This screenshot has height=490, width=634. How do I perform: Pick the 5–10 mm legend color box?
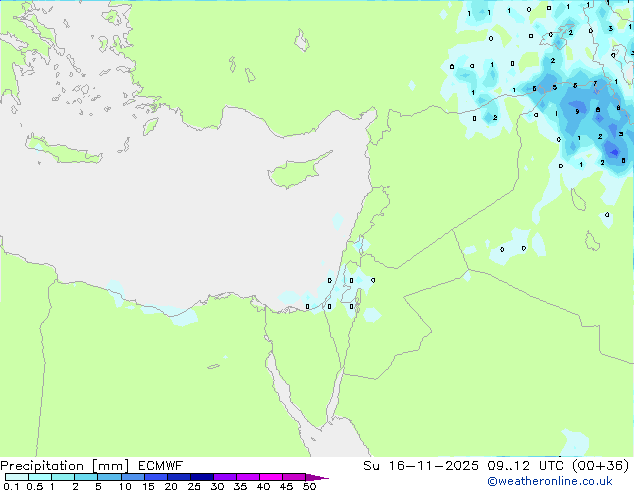tap(109, 477)
